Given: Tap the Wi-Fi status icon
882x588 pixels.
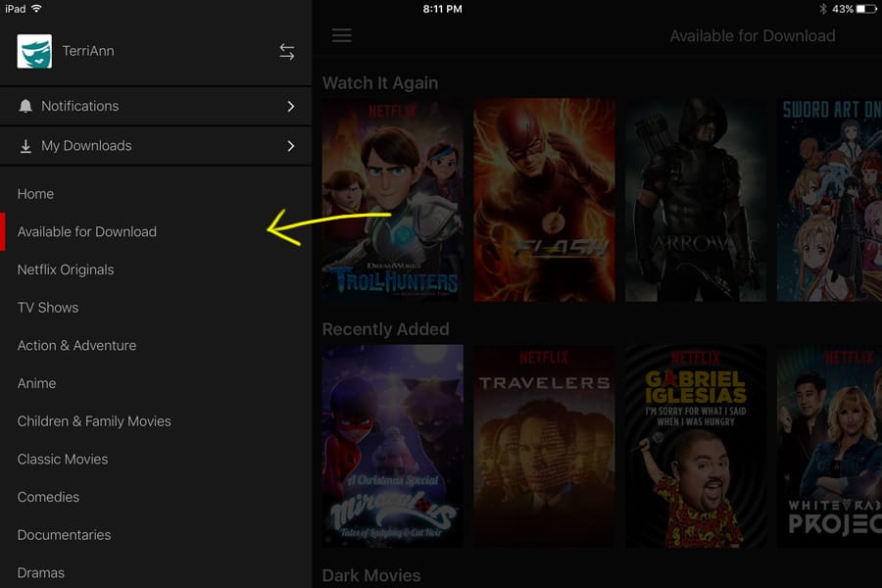Looking at the screenshot, I should click(x=36, y=9).
